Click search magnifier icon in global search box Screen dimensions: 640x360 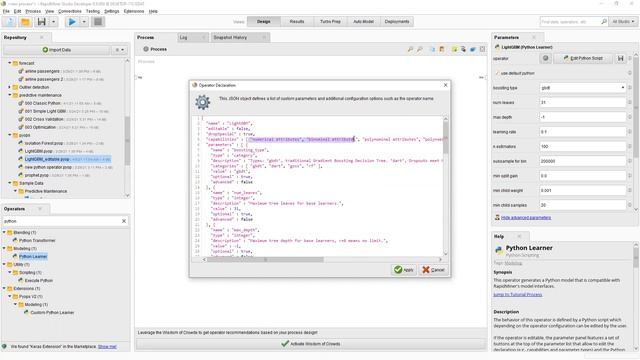pyautogui.click(x=604, y=22)
